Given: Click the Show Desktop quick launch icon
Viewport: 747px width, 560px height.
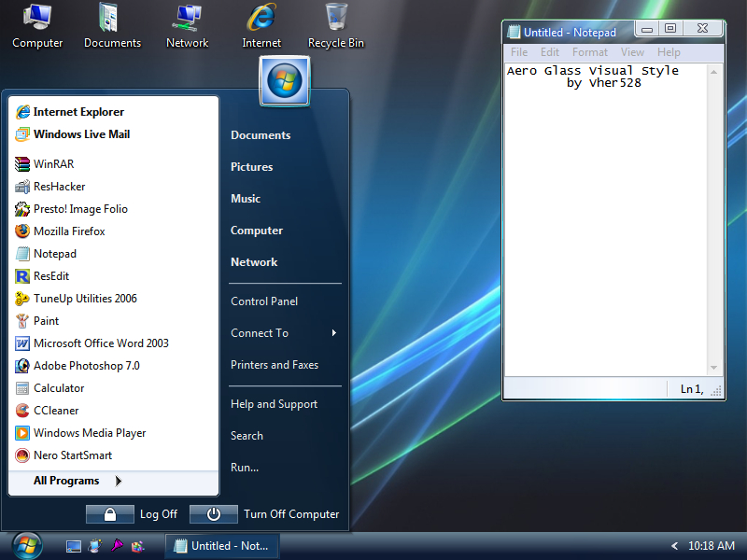Looking at the screenshot, I should click(x=74, y=546).
